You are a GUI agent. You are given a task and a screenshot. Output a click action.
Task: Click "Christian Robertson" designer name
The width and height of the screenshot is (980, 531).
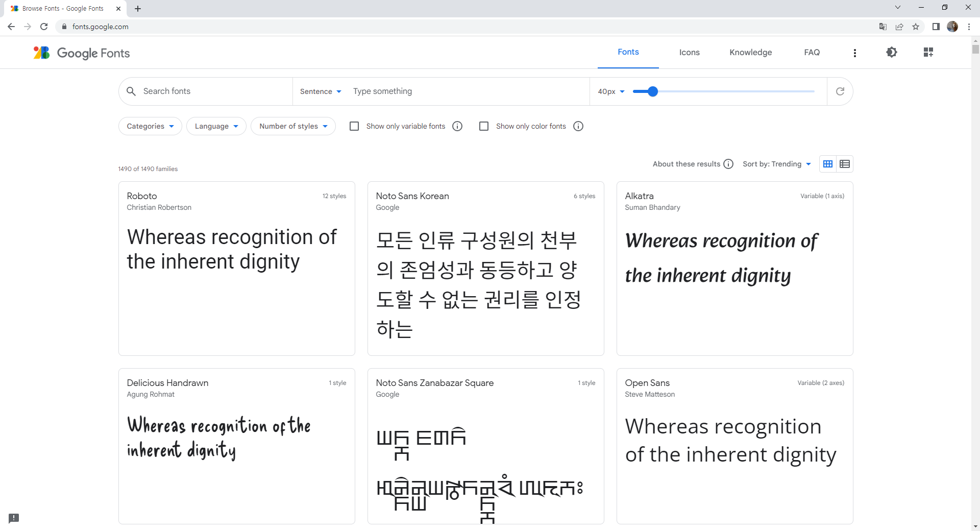coord(159,207)
